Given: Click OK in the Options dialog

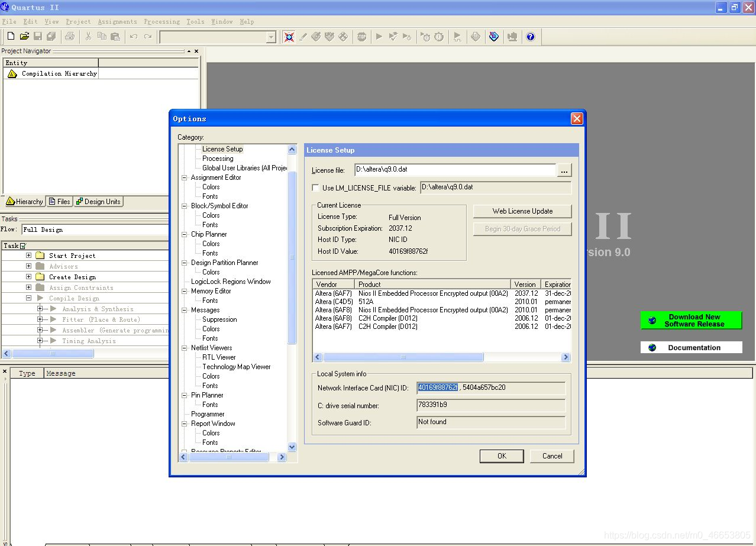Looking at the screenshot, I should [x=502, y=456].
